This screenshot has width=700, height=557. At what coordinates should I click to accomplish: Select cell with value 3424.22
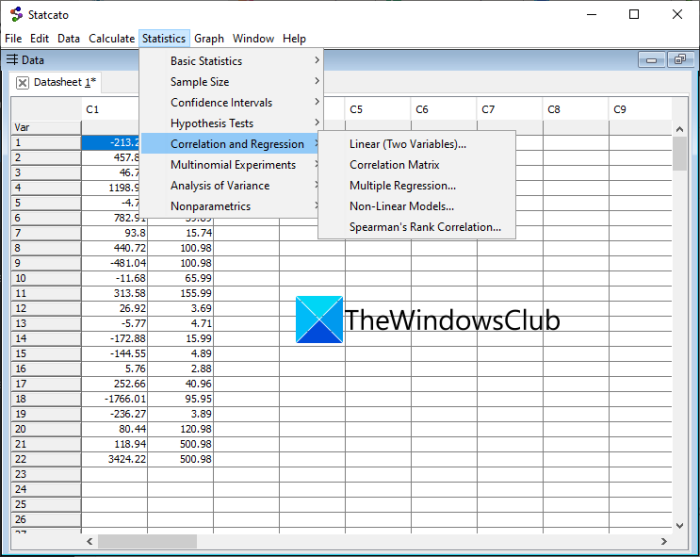pyautogui.click(x=114, y=459)
